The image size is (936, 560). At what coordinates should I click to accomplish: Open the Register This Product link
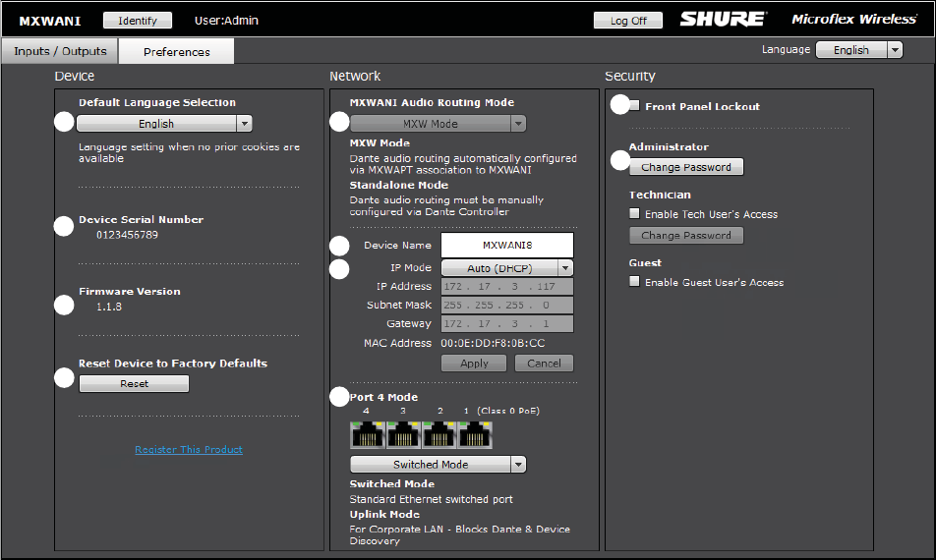click(x=189, y=450)
